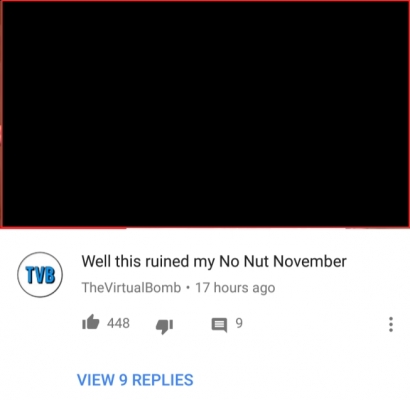Click the 17 hours ago timestamp
The width and height of the screenshot is (410, 400).
pos(235,288)
